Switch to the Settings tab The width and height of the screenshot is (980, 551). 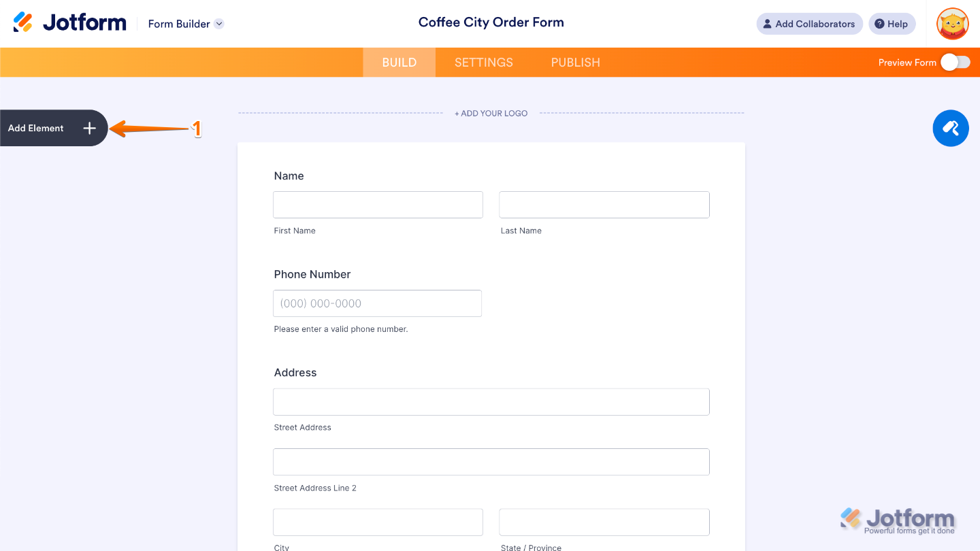coord(483,63)
